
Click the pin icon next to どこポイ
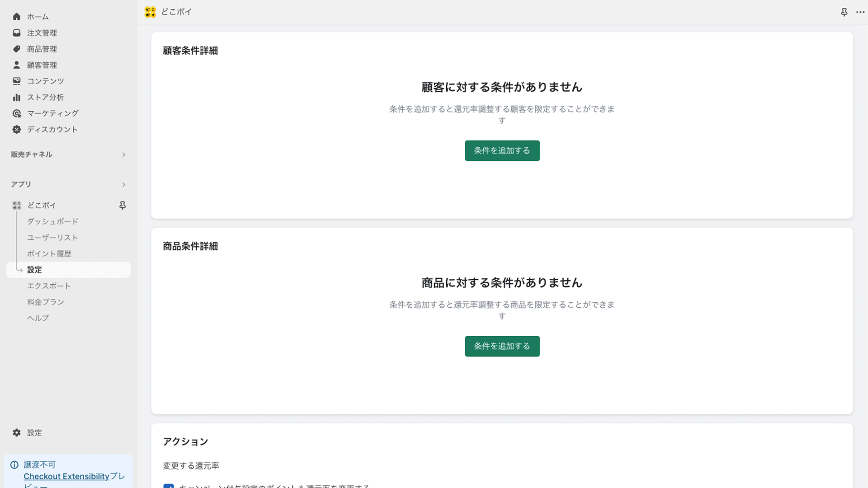[122, 205]
